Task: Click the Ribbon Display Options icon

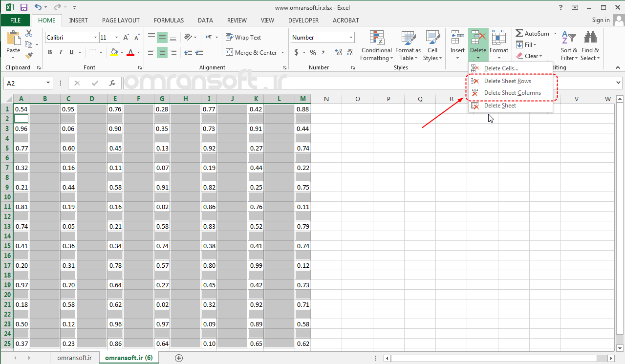Action: tap(575, 7)
